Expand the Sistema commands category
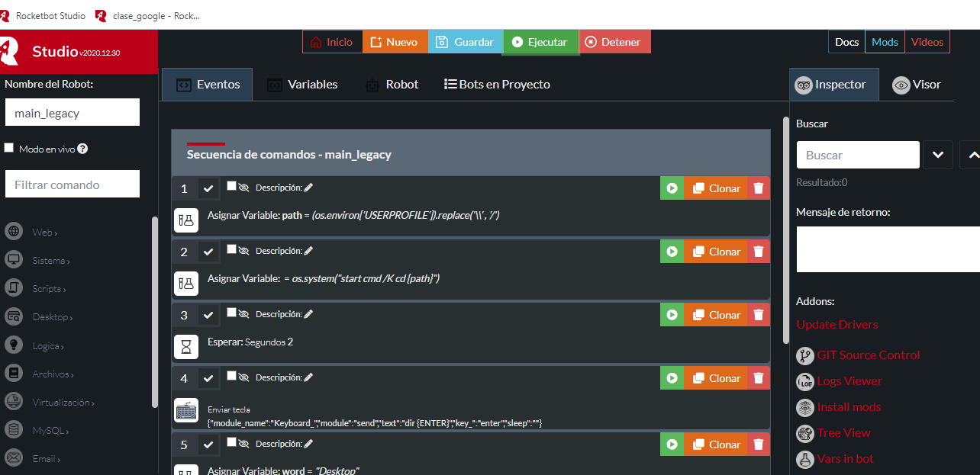The image size is (980, 475). tap(50, 261)
